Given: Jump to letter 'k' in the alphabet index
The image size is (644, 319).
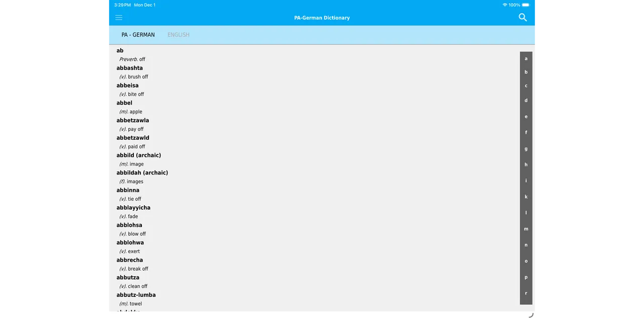Looking at the screenshot, I should (x=526, y=196).
